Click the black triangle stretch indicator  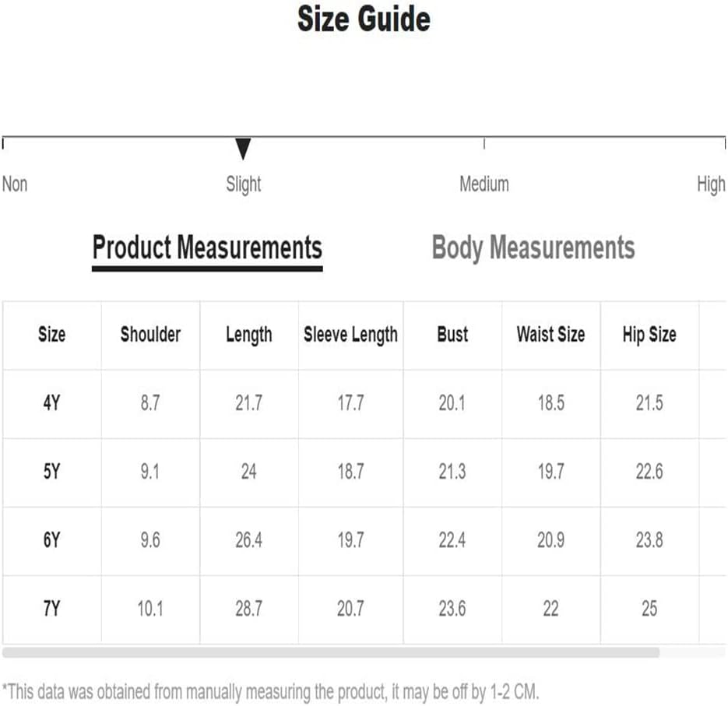click(243, 149)
